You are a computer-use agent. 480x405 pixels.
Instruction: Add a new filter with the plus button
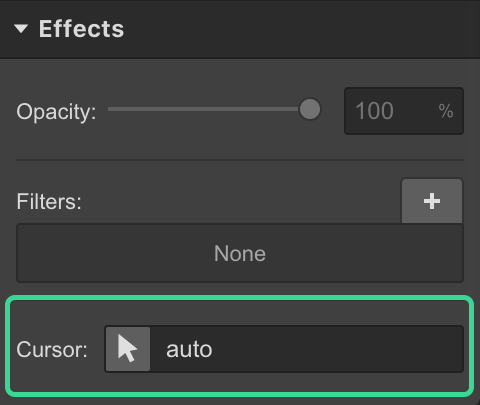(x=432, y=201)
